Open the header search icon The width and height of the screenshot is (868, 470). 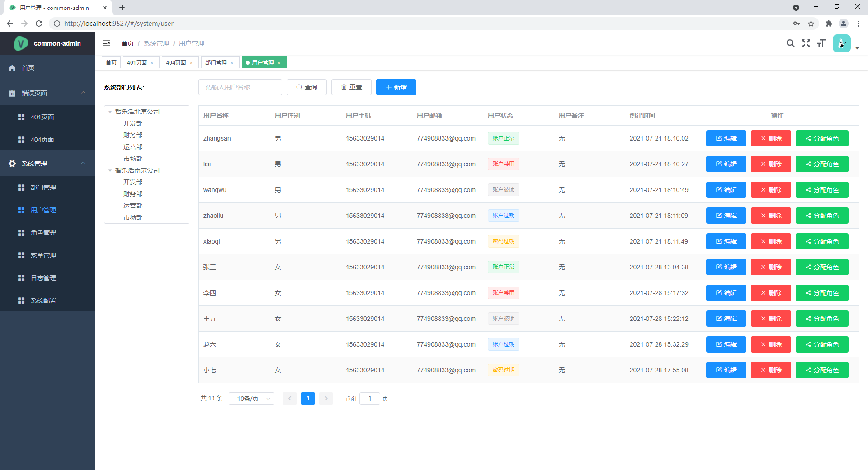(x=790, y=43)
